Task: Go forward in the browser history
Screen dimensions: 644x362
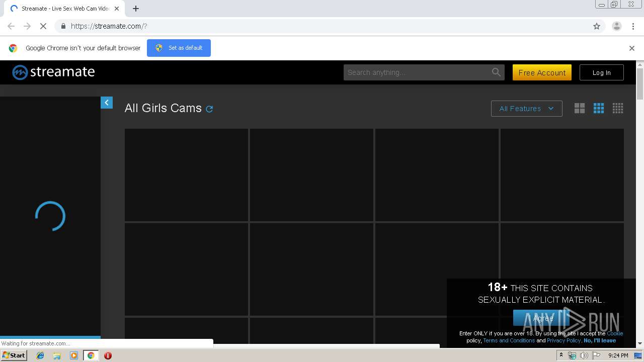Action: click(x=27, y=26)
